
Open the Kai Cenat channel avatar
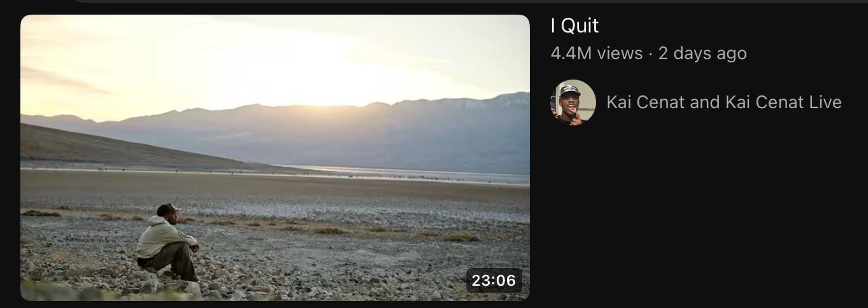(573, 102)
